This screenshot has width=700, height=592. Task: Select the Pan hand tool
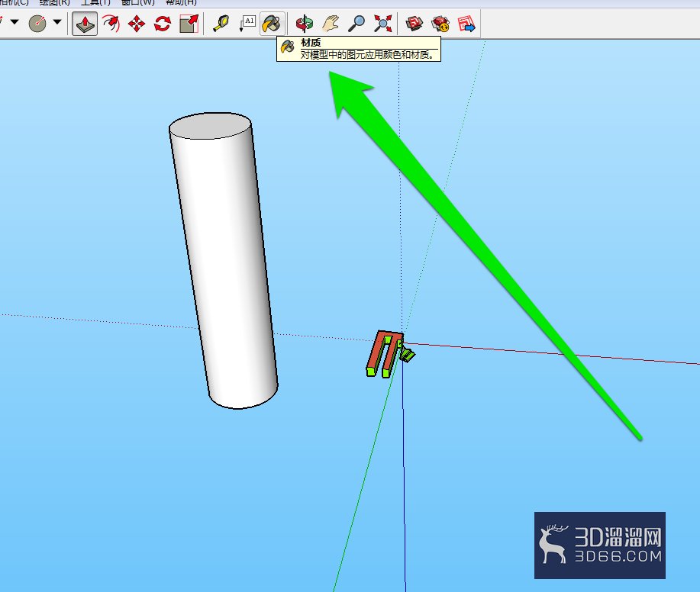pyautogui.click(x=331, y=24)
